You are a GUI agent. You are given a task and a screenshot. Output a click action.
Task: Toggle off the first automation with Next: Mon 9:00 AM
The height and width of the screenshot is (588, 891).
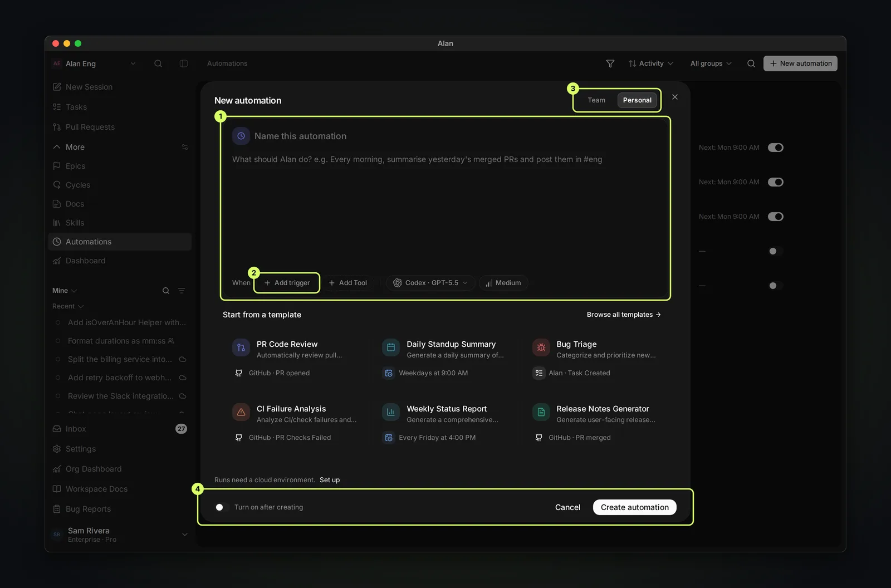point(776,148)
